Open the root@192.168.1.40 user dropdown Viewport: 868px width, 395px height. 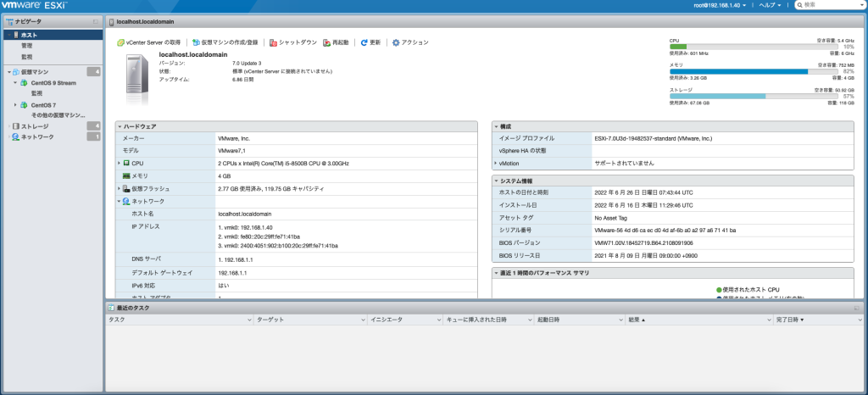pyautogui.click(x=720, y=5)
